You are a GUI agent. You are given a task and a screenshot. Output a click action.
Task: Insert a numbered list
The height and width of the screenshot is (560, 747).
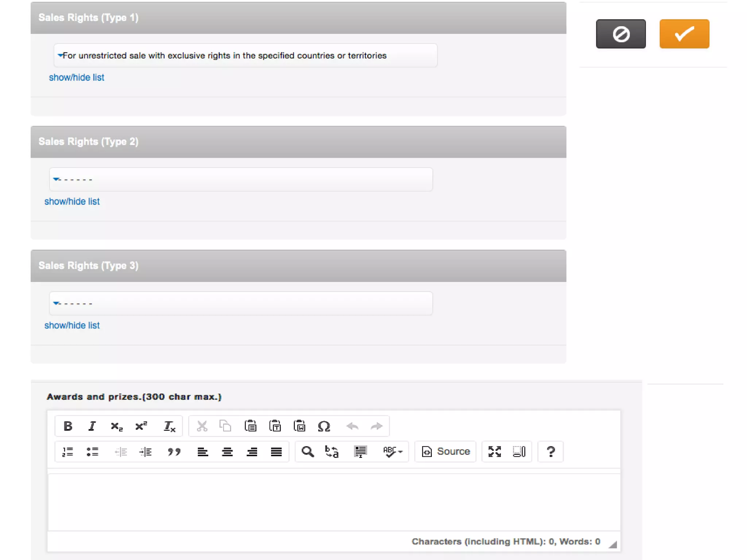click(x=68, y=452)
